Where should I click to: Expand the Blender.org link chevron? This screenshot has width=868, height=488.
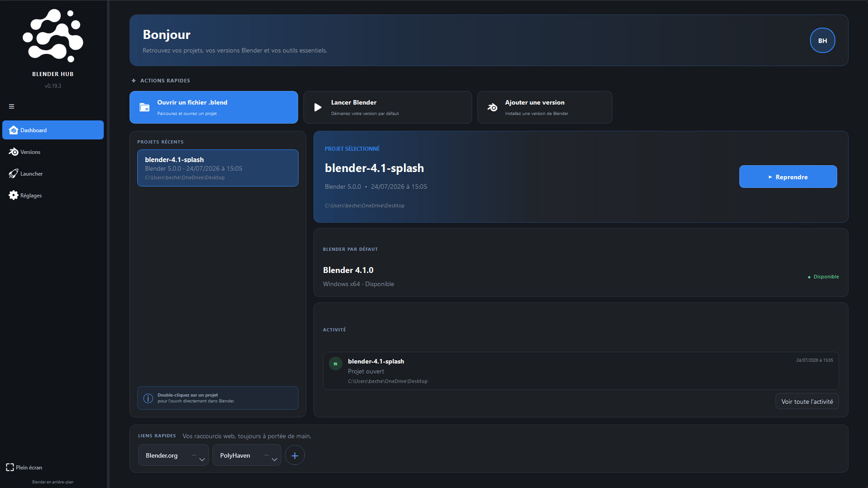[x=202, y=459]
